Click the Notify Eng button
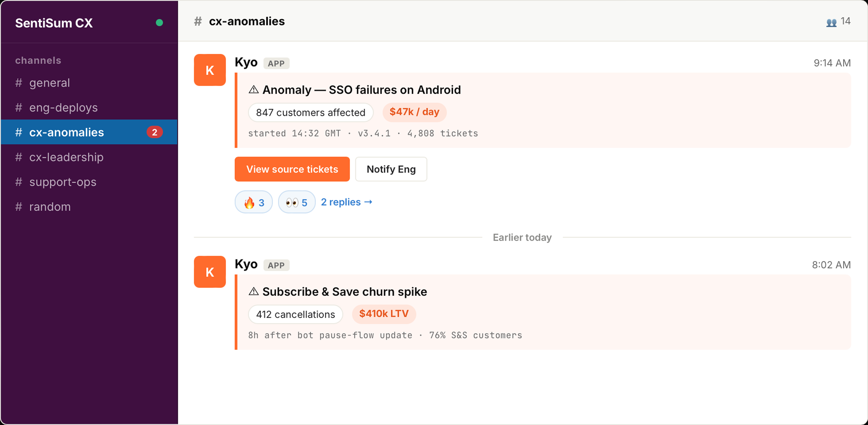 pyautogui.click(x=391, y=169)
